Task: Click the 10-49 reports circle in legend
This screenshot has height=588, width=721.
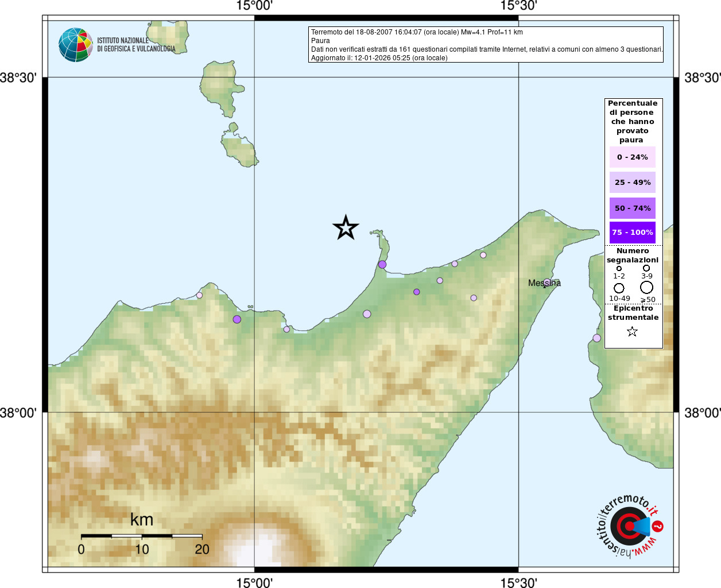Action: tap(619, 288)
